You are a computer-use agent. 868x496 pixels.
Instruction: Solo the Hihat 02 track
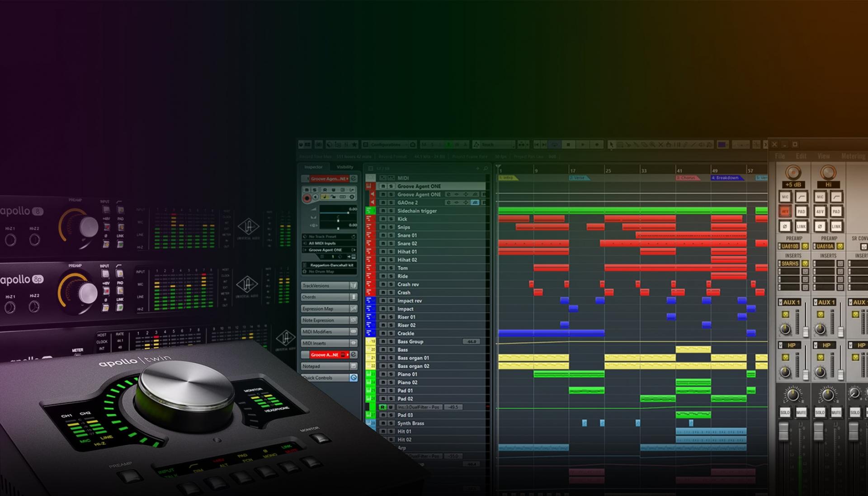tap(391, 260)
